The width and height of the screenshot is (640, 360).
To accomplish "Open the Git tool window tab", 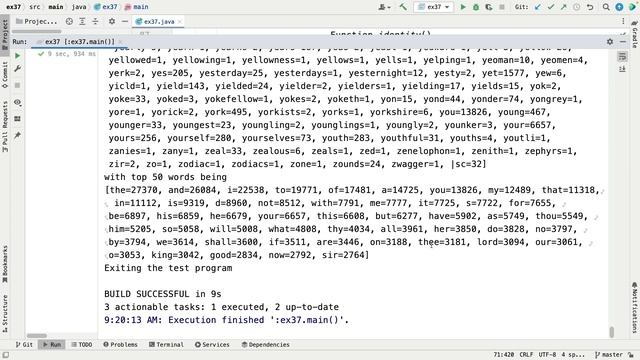I will point(24,344).
